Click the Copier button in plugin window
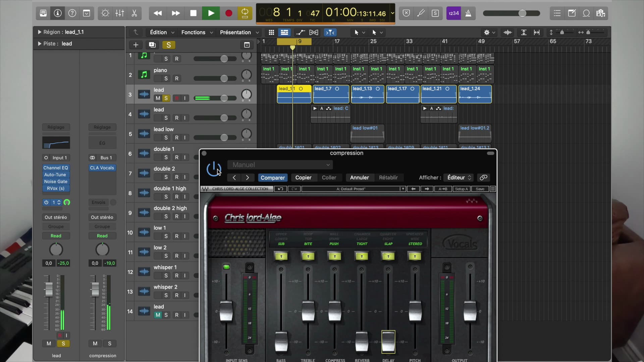The width and height of the screenshot is (644, 362). click(x=303, y=178)
